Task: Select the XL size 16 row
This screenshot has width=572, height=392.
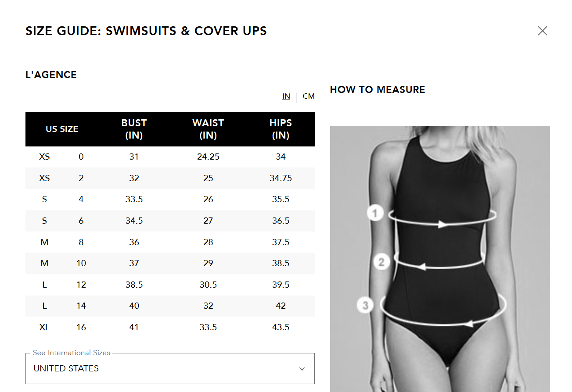Action: [x=170, y=327]
